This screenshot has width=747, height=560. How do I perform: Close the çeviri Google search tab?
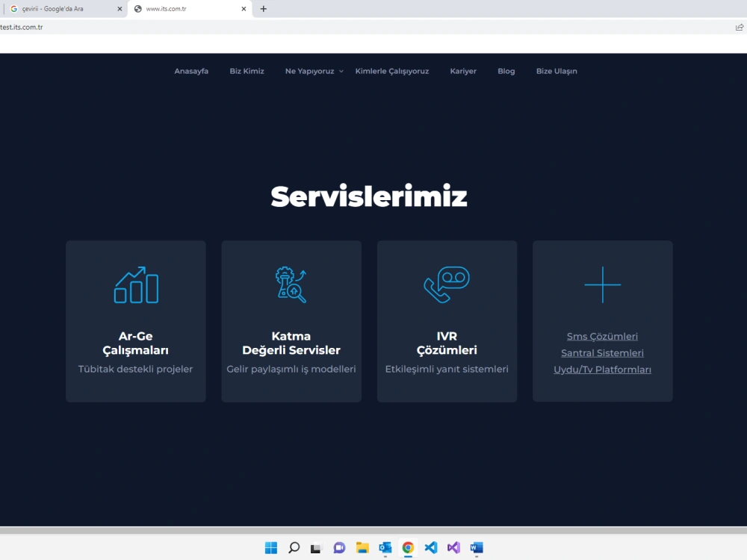(x=120, y=8)
